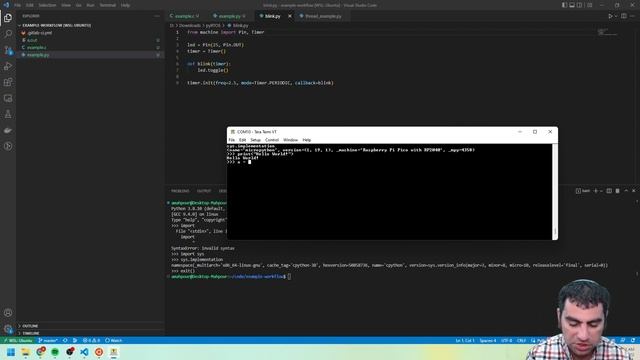This screenshot has width=640, height=360.
Task: Open Tera Term Edit menu
Action: click(242, 140)
